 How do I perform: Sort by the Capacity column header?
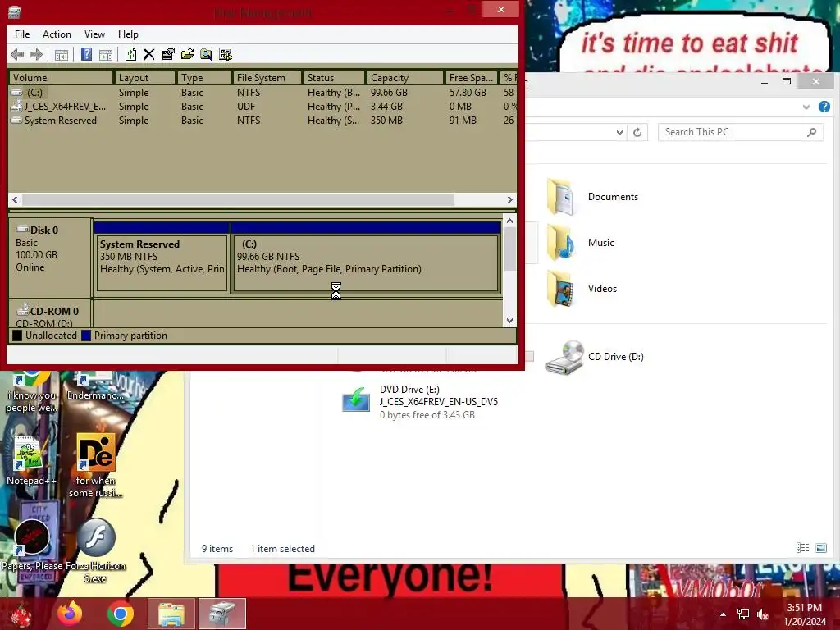pyautogui.click(x=405, y=78)
